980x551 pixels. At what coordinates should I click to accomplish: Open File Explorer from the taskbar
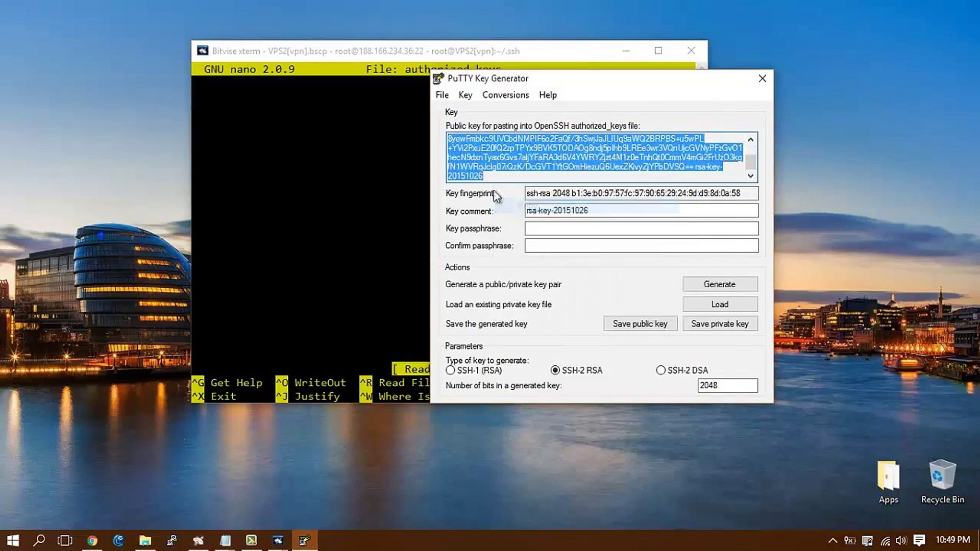tap(145, 540)
